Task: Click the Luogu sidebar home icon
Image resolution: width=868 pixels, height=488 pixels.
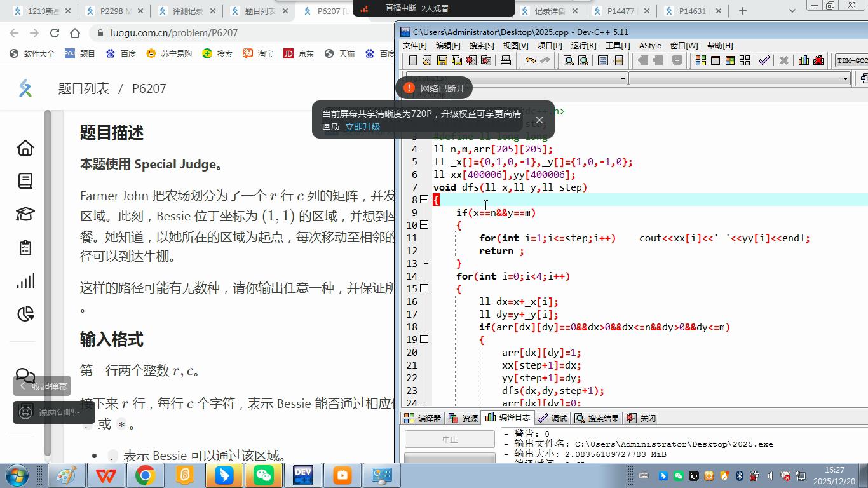Action: (x=25, y=148)
